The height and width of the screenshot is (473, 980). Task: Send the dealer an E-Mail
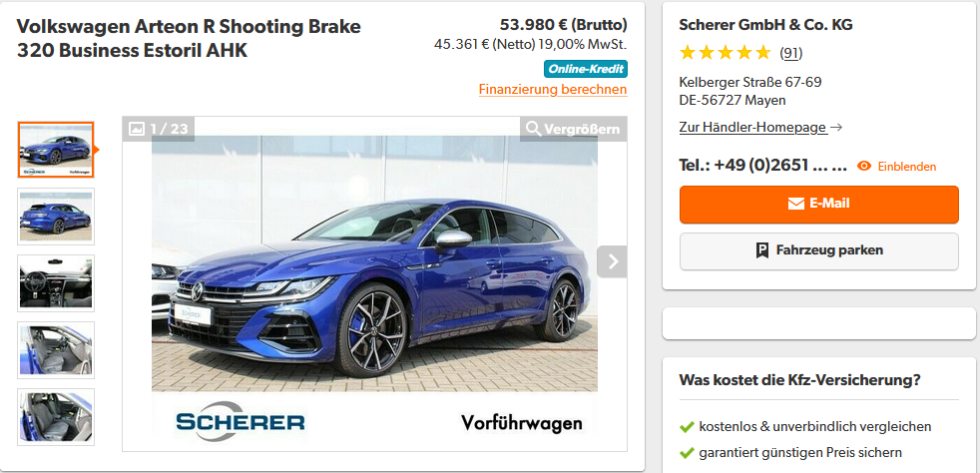click(818, 205)
